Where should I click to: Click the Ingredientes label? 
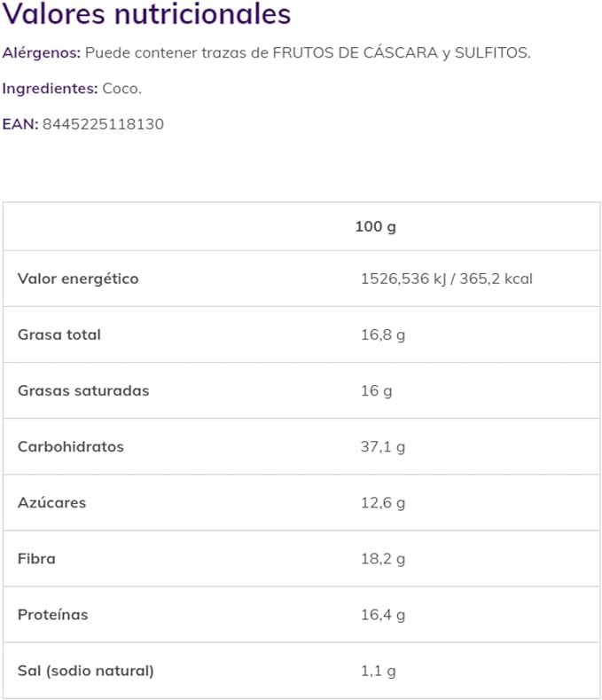50,89
